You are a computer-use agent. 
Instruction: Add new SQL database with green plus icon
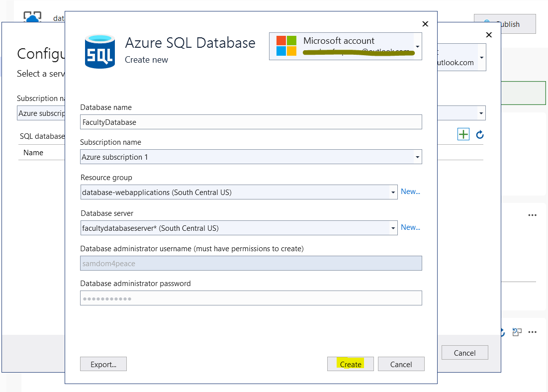point(463,134)
